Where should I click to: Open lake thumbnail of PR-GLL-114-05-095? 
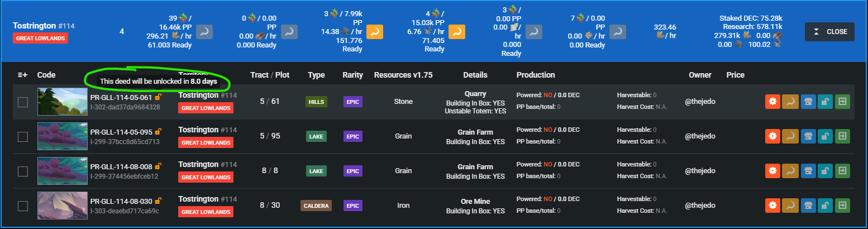(63, 136)
